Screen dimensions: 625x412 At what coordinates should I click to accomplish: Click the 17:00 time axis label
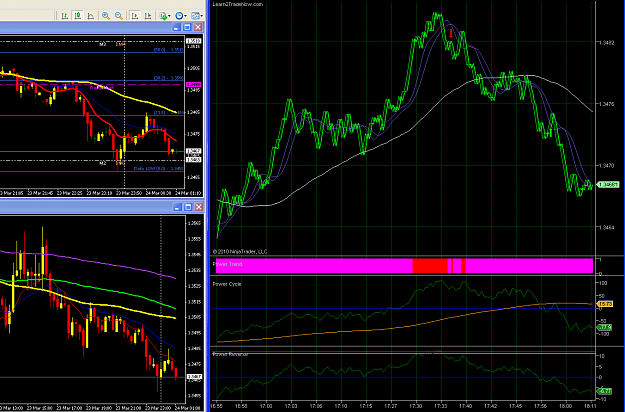coord(266,406)
